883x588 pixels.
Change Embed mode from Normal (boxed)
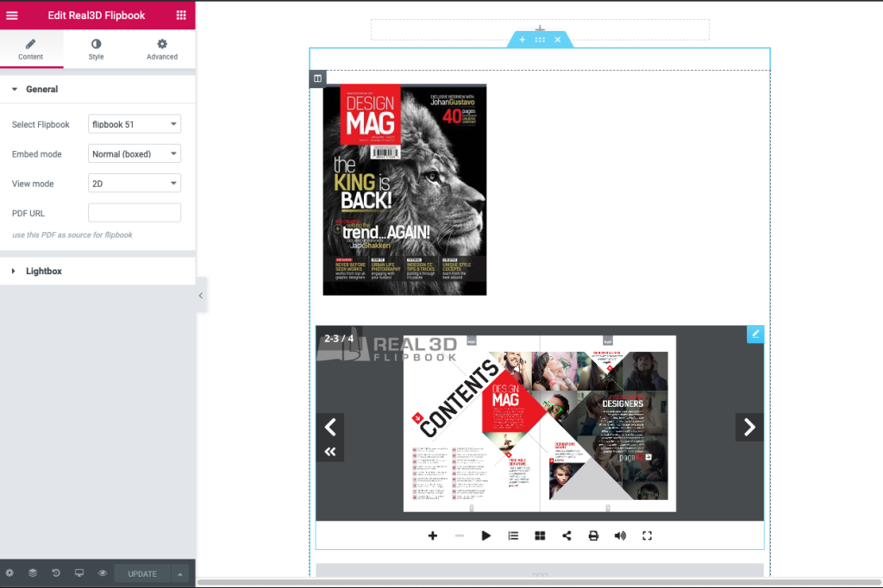(135, 153)
